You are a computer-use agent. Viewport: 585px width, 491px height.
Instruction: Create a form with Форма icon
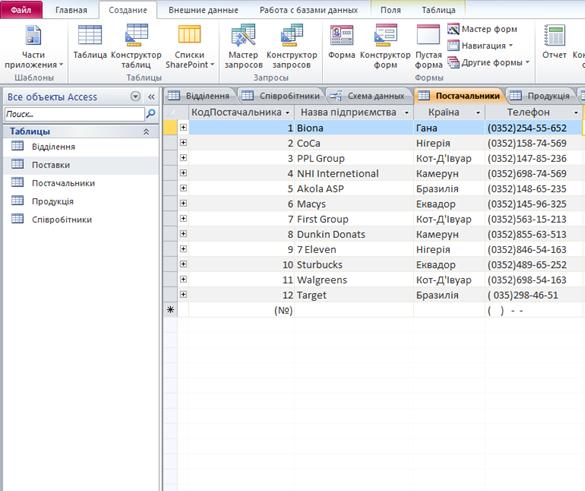coord(341,42)
